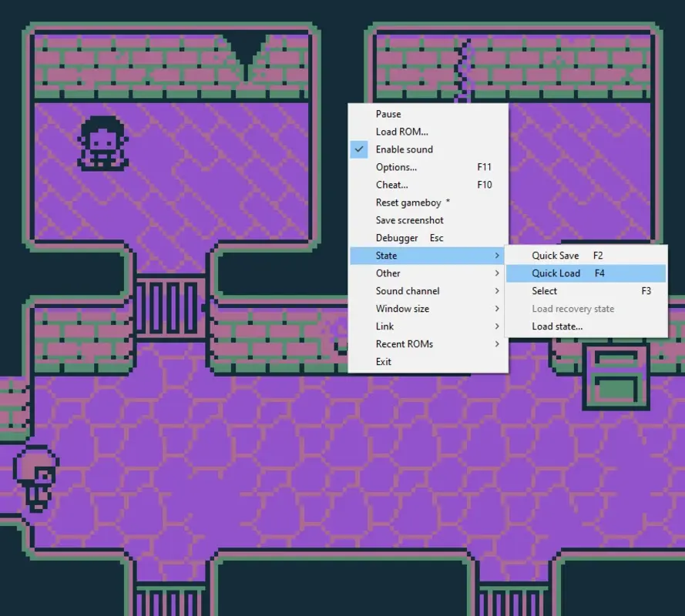Open the Cheat manager
685x616 pixels.
click(x=391, y=184)
